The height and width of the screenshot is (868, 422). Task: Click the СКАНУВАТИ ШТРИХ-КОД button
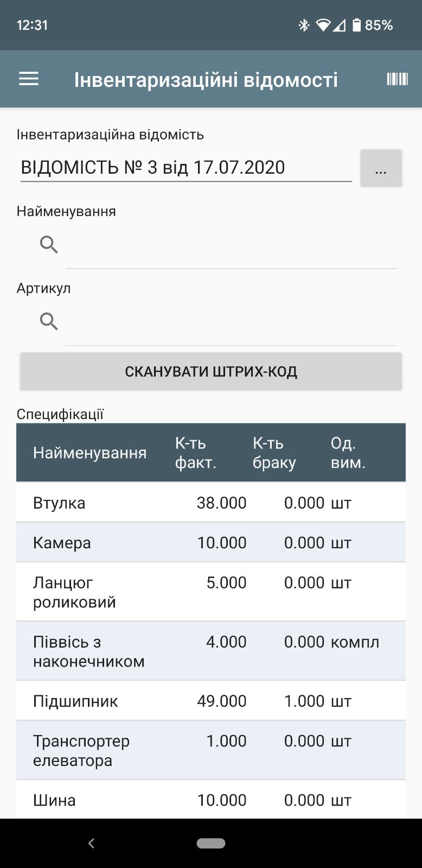pos(211,371)
